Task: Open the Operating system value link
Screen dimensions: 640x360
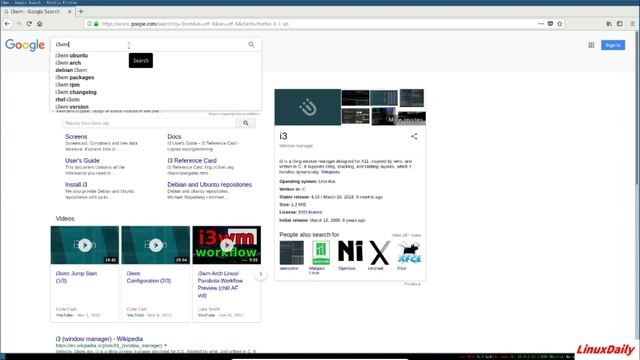Action: coord(327,181)
